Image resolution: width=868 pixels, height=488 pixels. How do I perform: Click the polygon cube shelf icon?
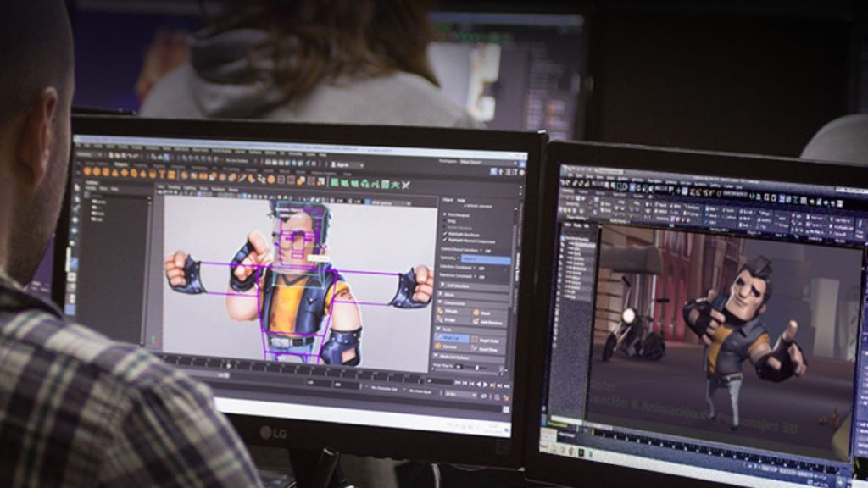(94, 171)
